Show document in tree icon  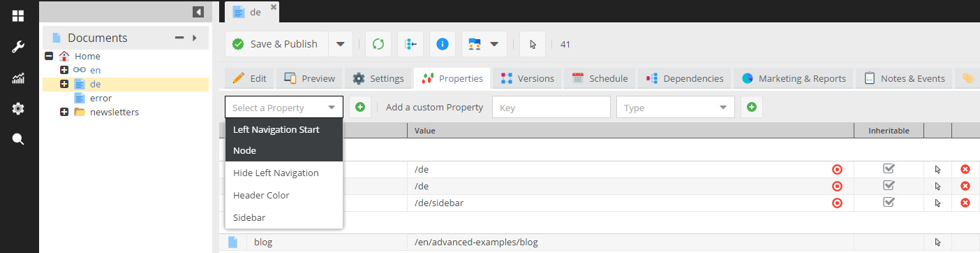410,44
